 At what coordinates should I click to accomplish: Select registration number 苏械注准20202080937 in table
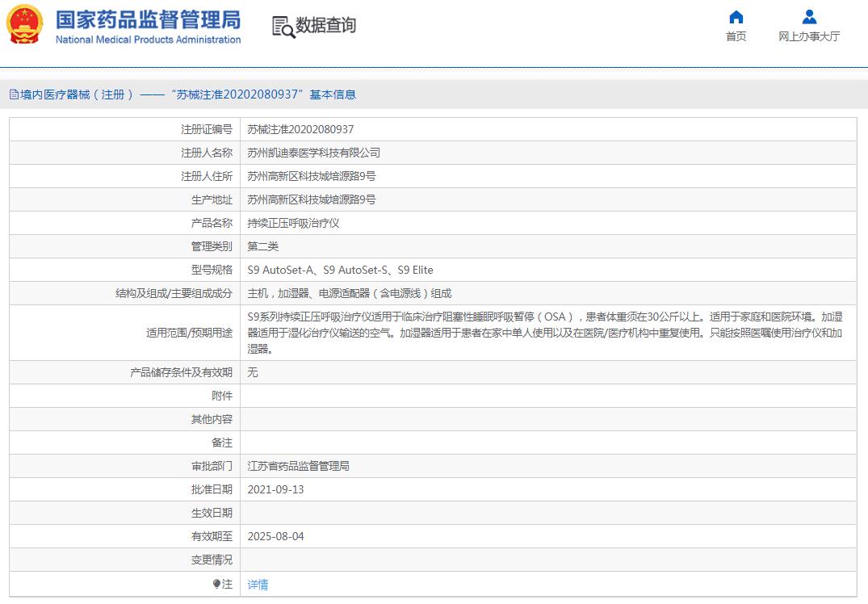(300, 129)
